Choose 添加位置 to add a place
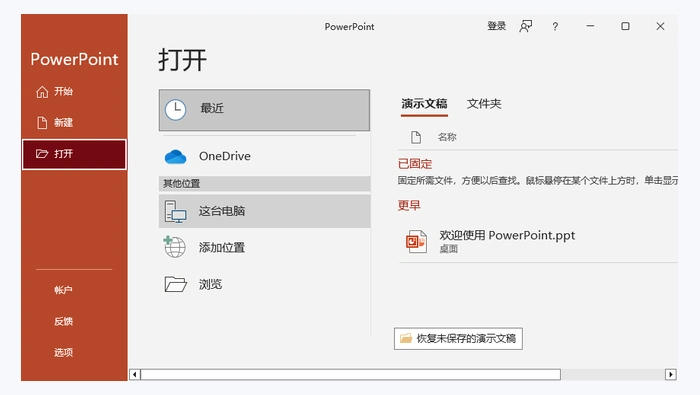This screenshot has width=700, height=395. [264, 248]
